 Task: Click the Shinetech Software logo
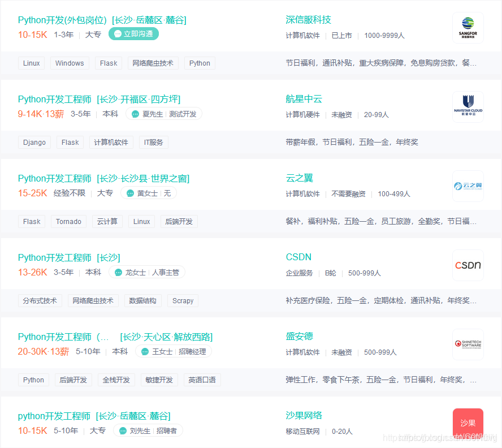468,344
